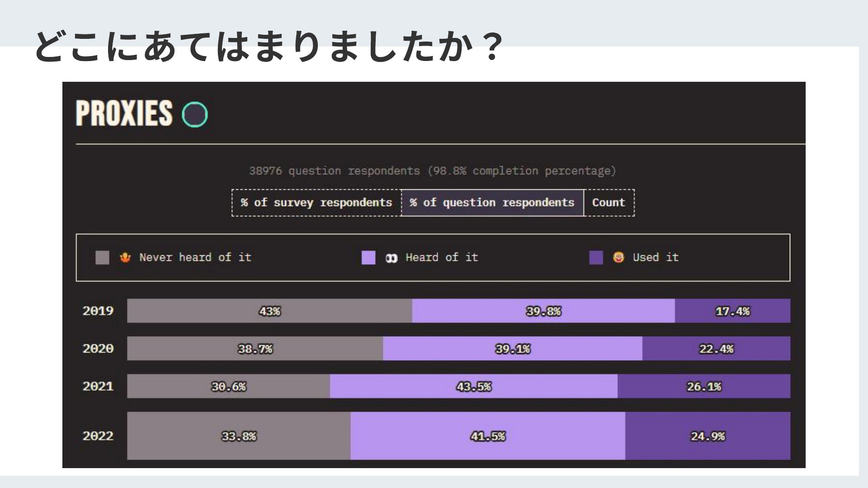Toggle the Used it legend label

tap(656, 258)
